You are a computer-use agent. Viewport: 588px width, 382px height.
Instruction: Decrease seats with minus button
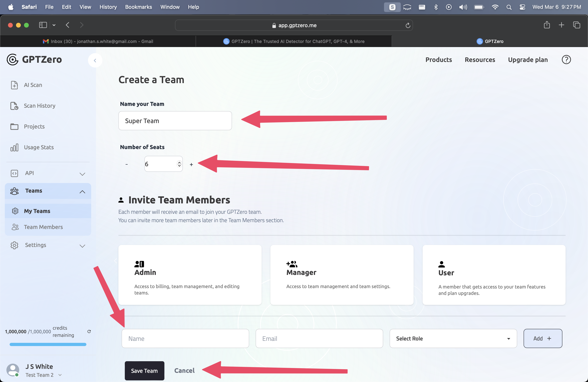pyautogui.click(x=126, y=164)
